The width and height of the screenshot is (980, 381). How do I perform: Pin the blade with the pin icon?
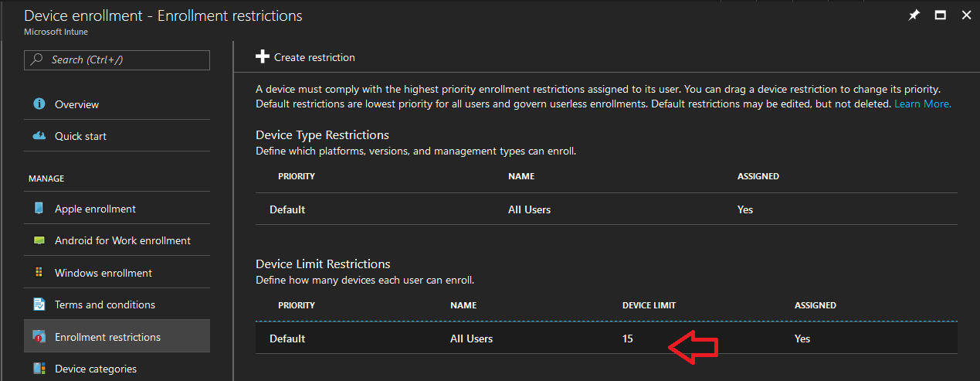914,15
